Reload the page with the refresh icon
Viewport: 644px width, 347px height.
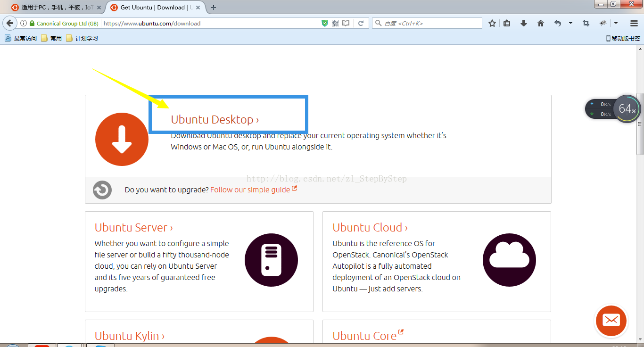[361, 23]
